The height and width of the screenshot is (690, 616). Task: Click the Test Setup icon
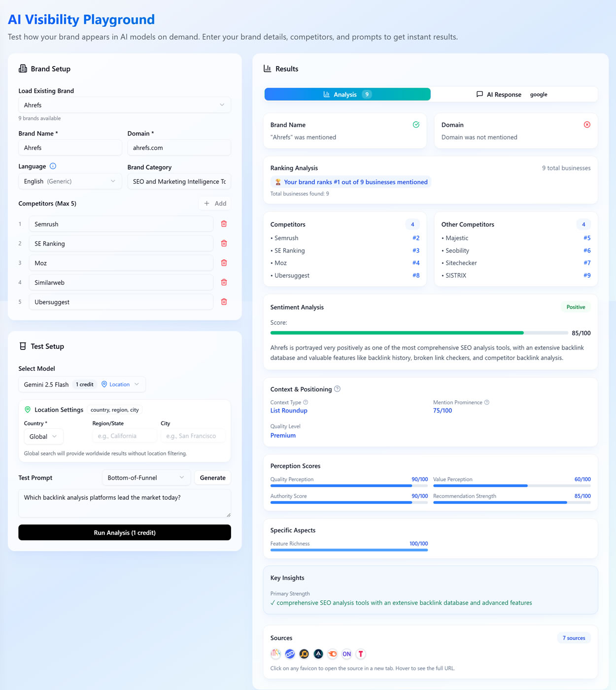click(x=23, y=346)
